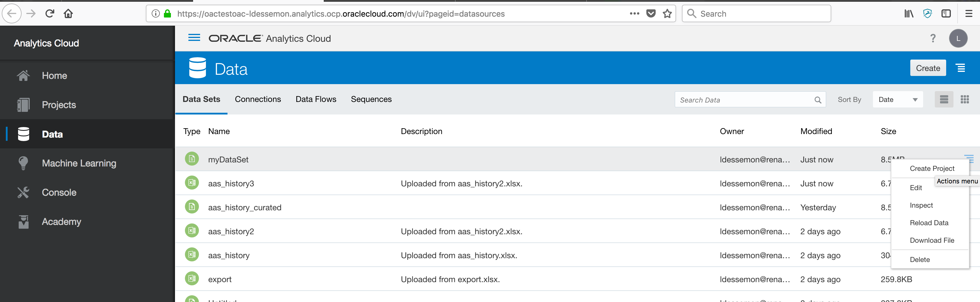Screen dimensions: 980x302
Task: Select the aas_history2 name
Action: click(x=231, y=232)
